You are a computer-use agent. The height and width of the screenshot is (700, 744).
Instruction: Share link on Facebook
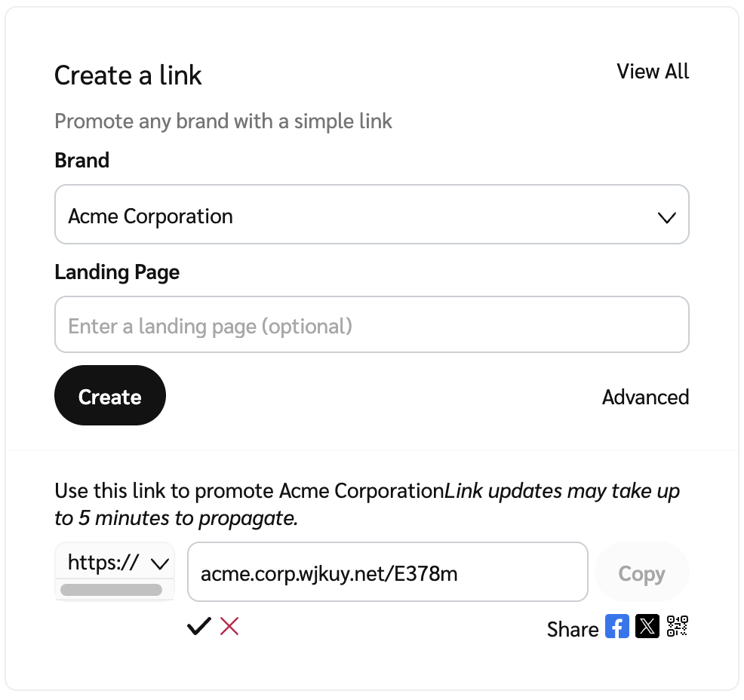tap(616, 627)
